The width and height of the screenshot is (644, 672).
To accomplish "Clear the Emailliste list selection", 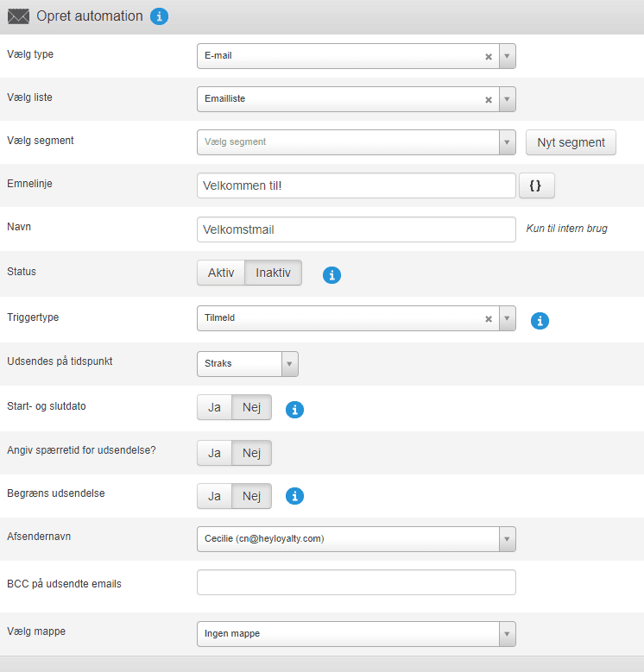I will [488, 99].
